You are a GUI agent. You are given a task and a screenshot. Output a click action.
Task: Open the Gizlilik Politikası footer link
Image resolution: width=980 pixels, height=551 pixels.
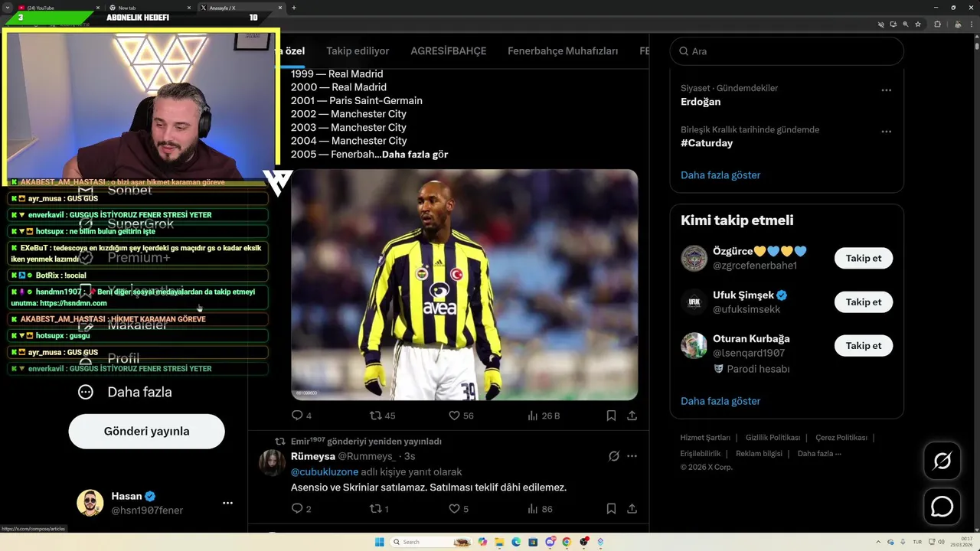pyautogui.click(x=773, y=438)
